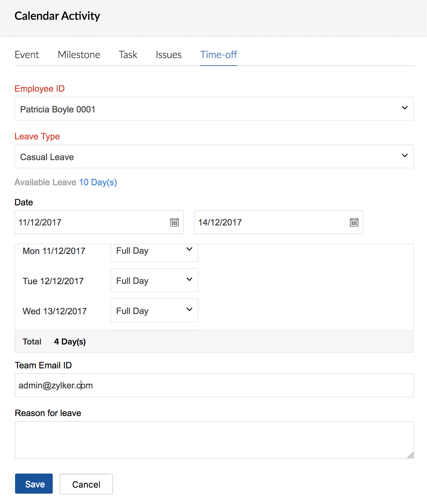
Task: Click the Save button
Action: click(x=34, y=484)
